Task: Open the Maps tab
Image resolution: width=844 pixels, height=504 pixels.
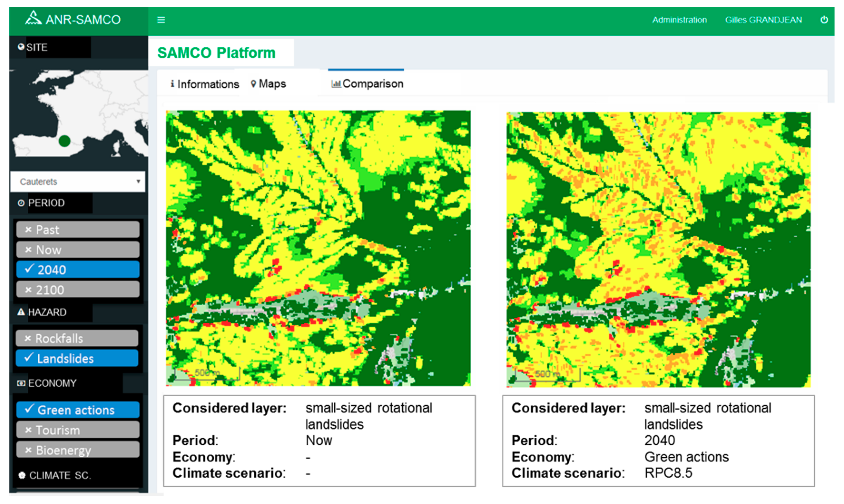Action: point(268,84)
